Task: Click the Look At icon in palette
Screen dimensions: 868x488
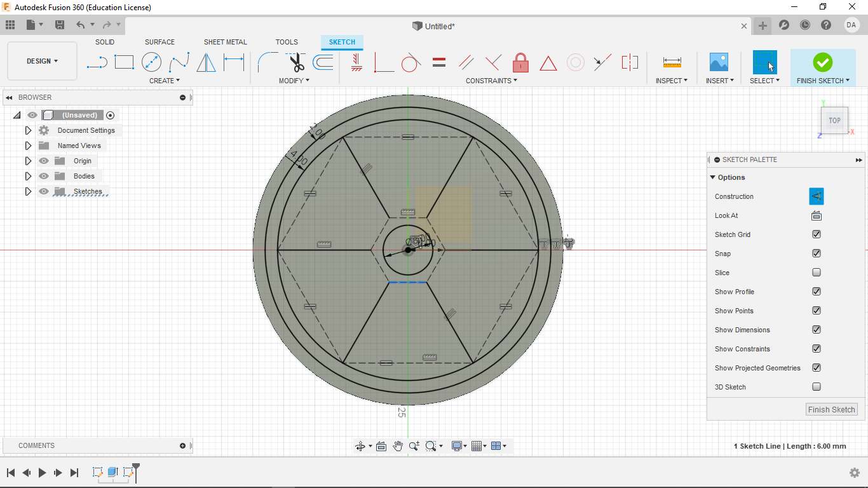Action: coord(817,215)
